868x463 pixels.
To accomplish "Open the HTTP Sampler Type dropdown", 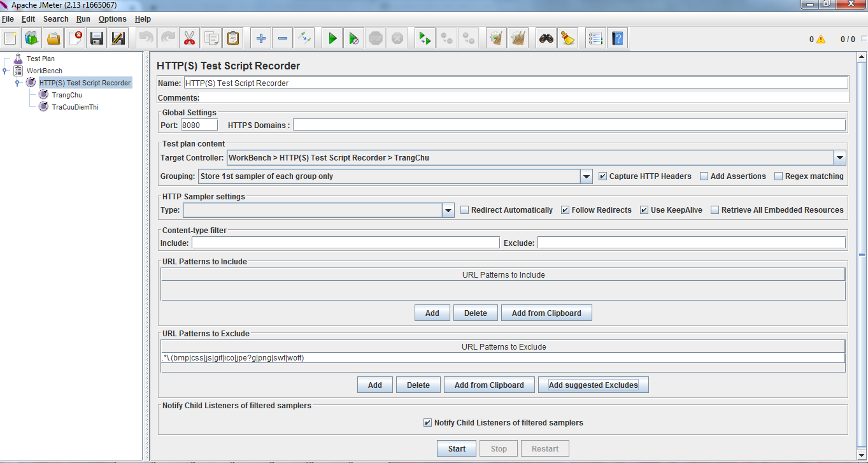I will coord(448,210).
